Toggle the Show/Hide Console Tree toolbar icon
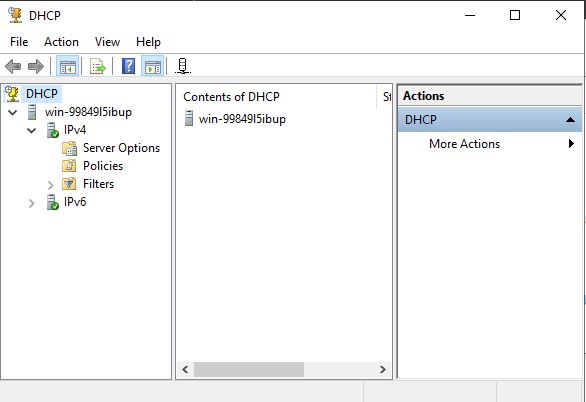Image resolution: width=586 pixels, height=402 pixels. point(68,67)
